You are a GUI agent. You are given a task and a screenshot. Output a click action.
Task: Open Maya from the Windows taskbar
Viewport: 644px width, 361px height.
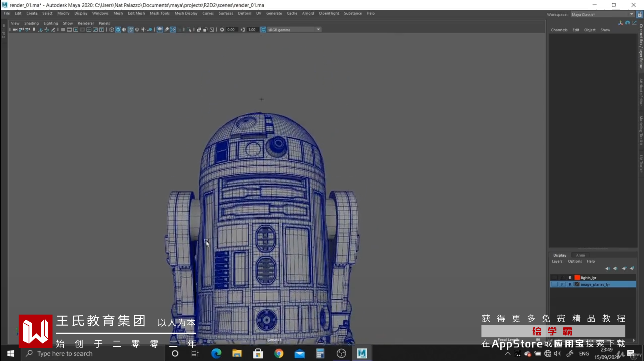tap(362, 353)
